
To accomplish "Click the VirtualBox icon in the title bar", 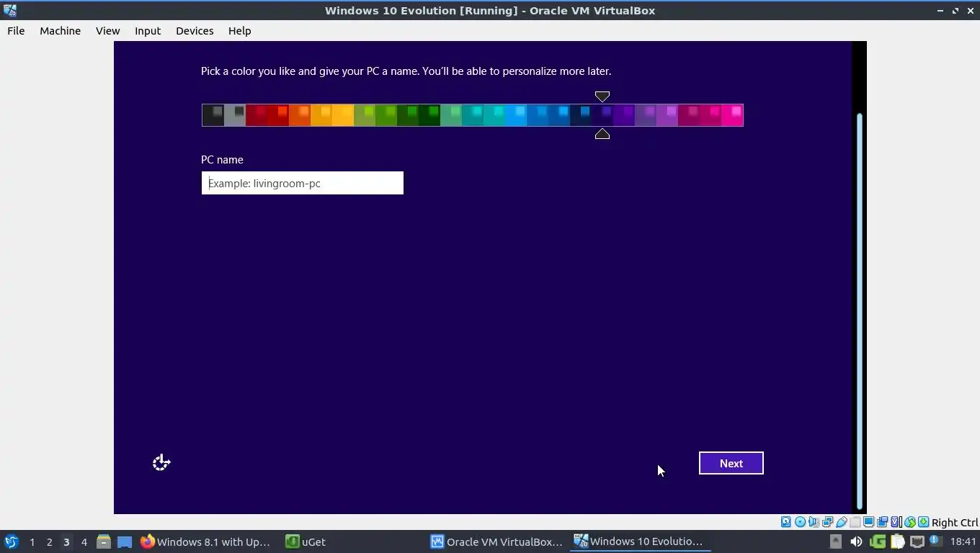I will point(9,10).
